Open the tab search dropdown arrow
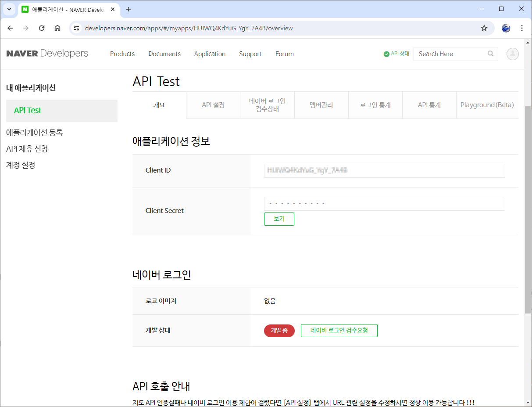 (x=9, y=9)
